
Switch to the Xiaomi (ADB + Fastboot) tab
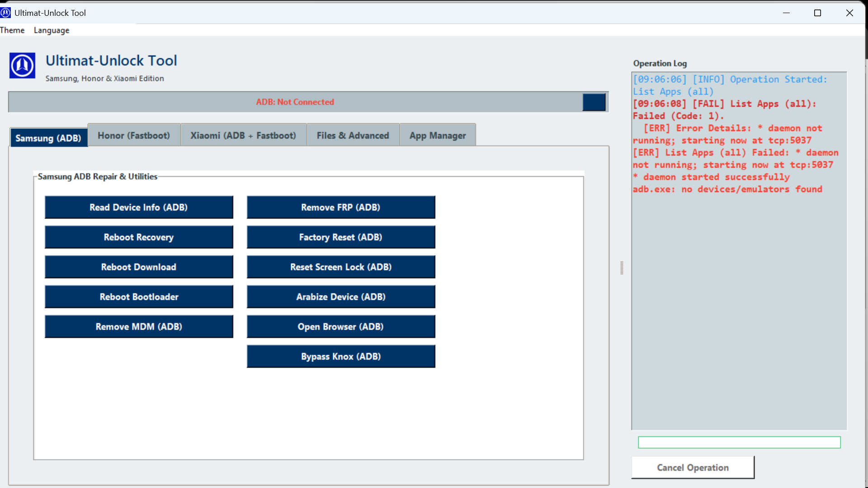pyautogui.click(x=243, y=136)
